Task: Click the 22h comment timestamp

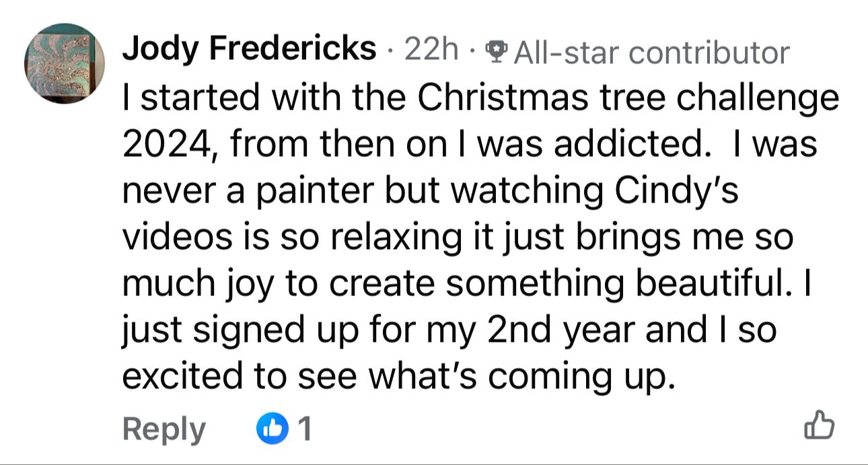Action: pyautogui.click(x=431, y=50)
